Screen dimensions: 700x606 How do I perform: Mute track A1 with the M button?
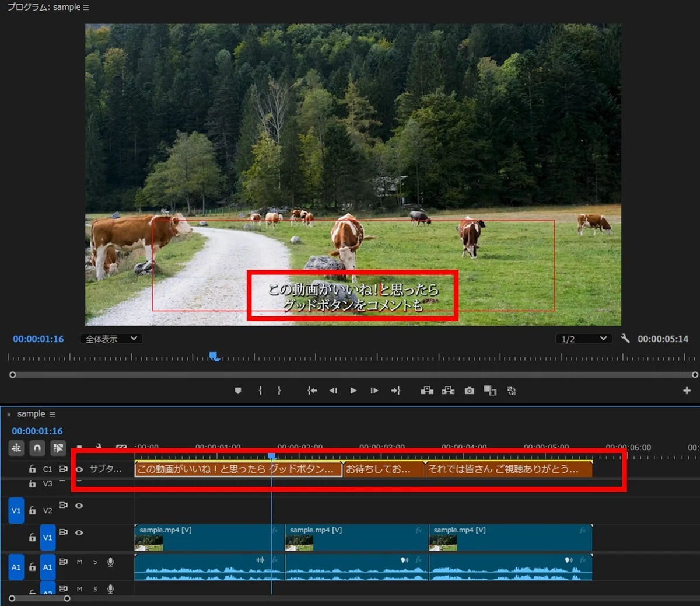(x=79, y=562)
